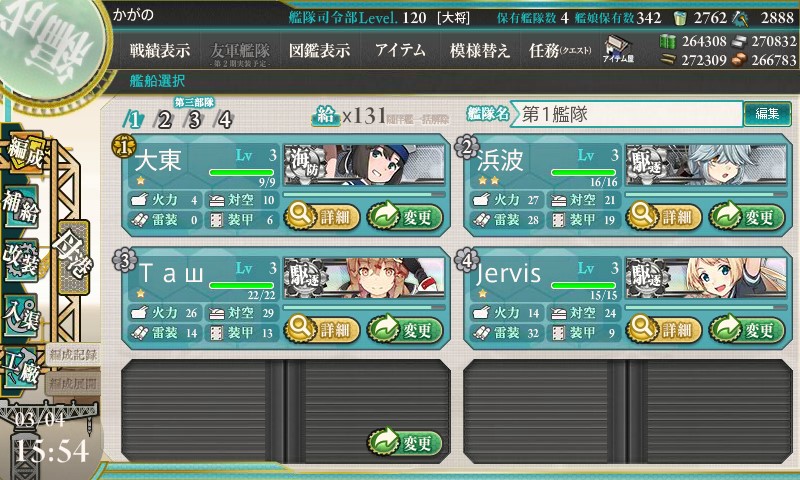
Task: Open the 工廠 factory side menu icon
Action: [21, 368]
